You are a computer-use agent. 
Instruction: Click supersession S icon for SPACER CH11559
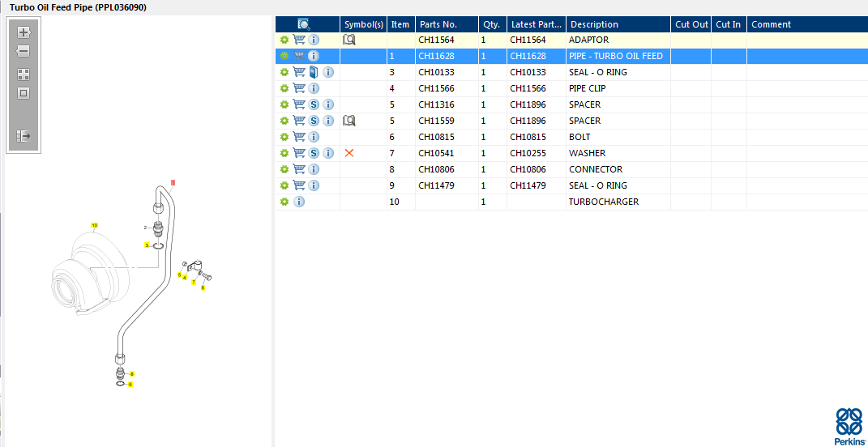tap(314, 121)
